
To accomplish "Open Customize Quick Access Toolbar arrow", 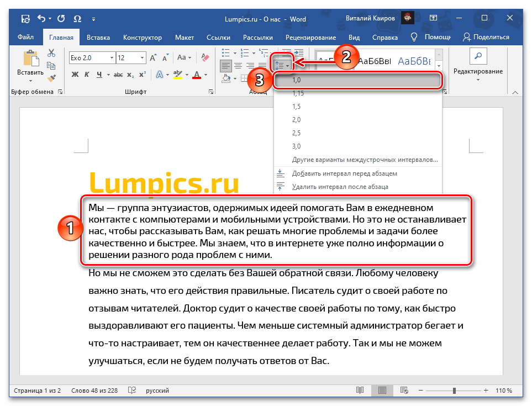I will [x=94, y=19].
